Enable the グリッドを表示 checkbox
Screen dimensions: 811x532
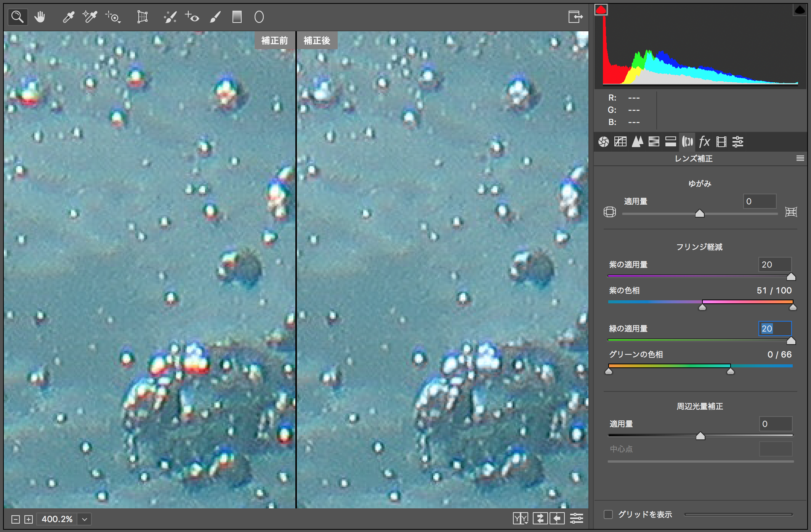pos(608,514)
